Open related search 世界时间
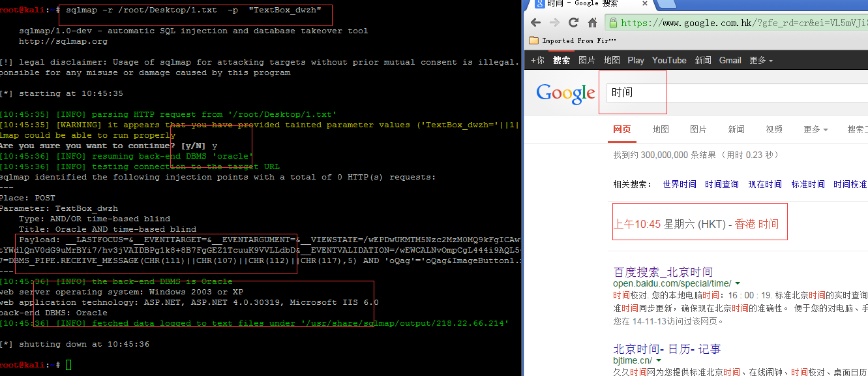The image size is (868, 376). 680,184
